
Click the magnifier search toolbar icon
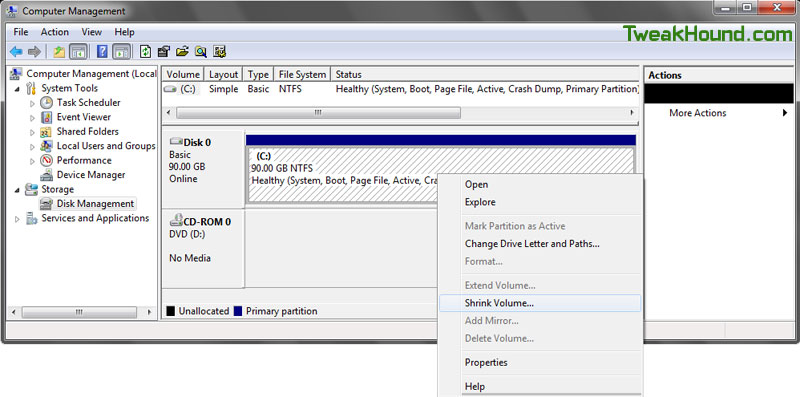tap(201, 52)
